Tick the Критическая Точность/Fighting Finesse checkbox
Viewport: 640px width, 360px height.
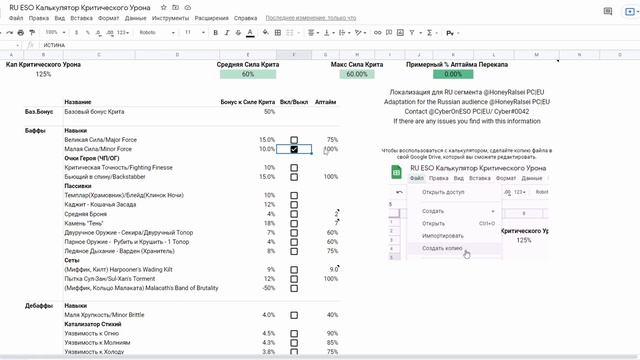pos(294,168)
